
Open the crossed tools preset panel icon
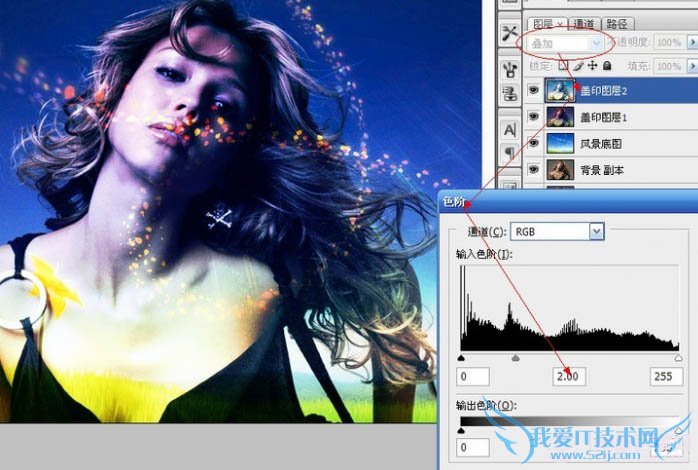point(509,33)
